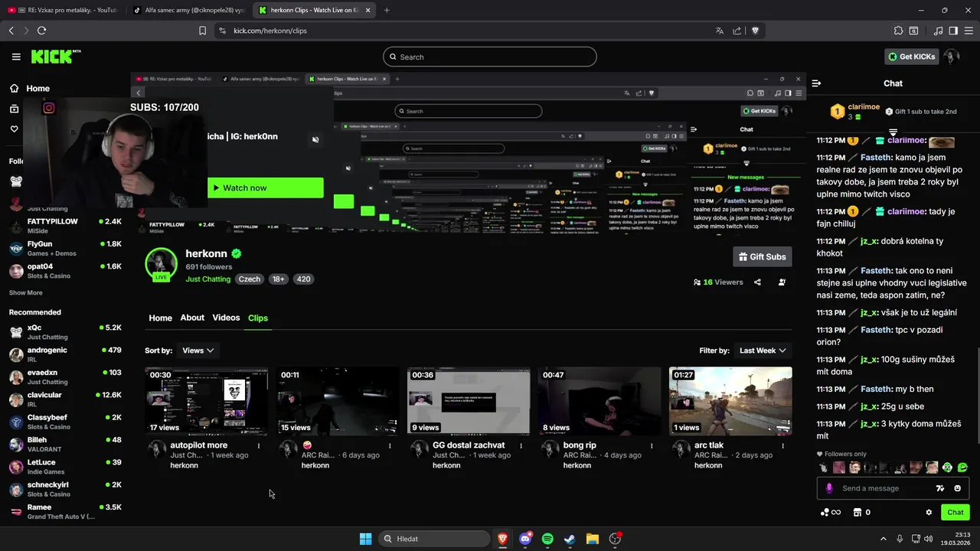The height and width of the screenshot is (551, 980).
Task: Open FATTYPILLOW in the followed channels list
Action: click(66, 226)
